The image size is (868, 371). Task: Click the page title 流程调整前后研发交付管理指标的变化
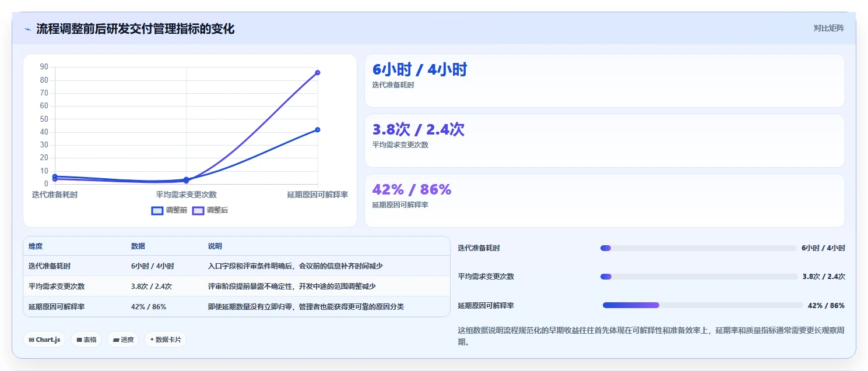[x=135, y=29]
